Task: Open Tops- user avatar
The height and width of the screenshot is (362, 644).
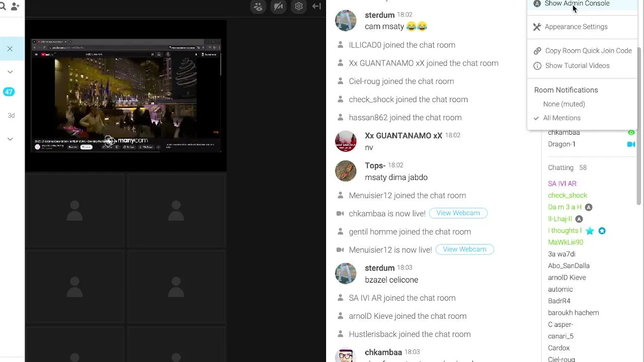Action: tap(346, 171)
